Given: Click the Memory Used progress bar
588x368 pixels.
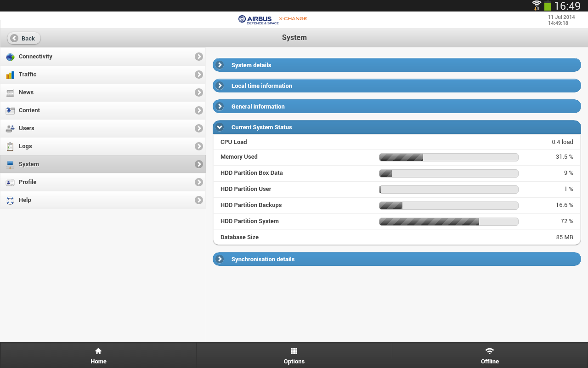Looking at the screenshot, I should tap(449, 157).
